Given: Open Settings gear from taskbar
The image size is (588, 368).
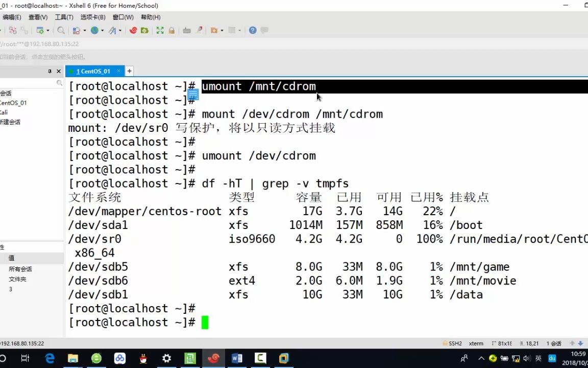Looking at the screenshot, I should tap(166, 358).
